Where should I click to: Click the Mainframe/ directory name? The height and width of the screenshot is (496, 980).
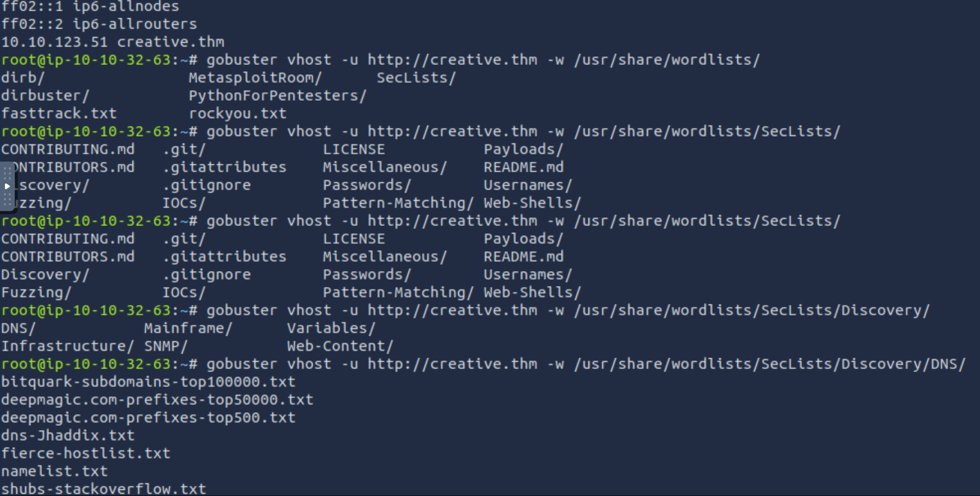point(188,328)
